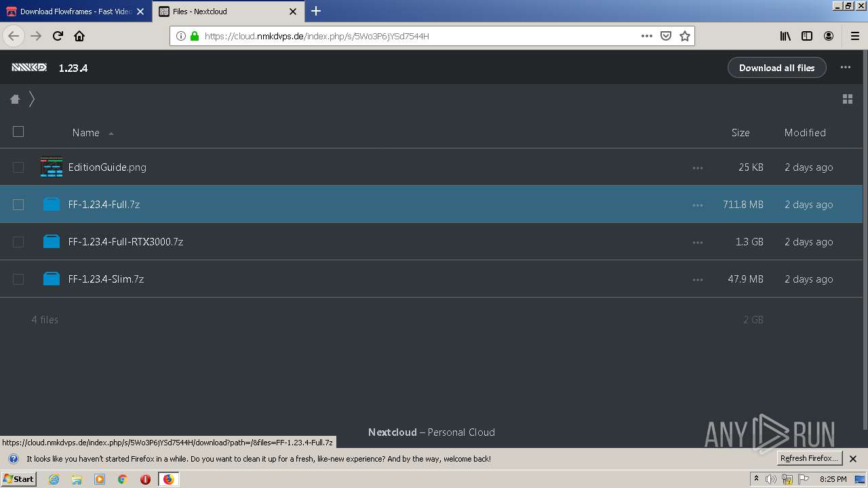This screenshot has width=868, height=488.
Task: Click the FF-1.23.4-Full-RTX3000.7z archive icon
Action: click(52, 241)
